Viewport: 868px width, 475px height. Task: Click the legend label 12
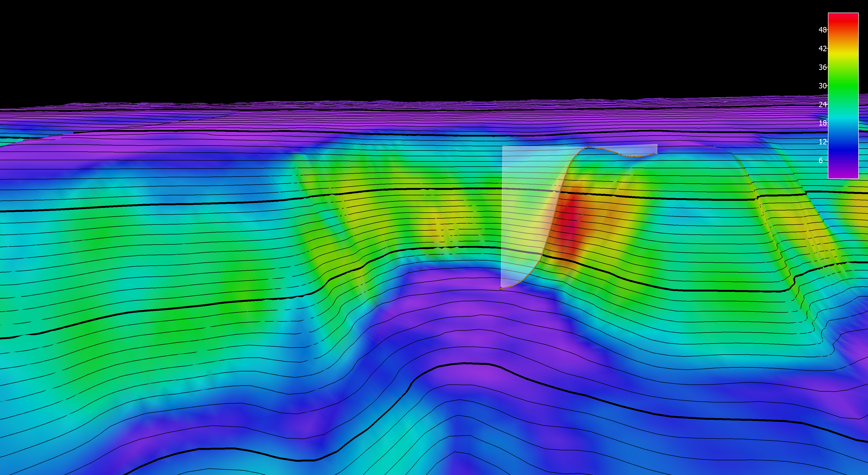coord(822,142)
